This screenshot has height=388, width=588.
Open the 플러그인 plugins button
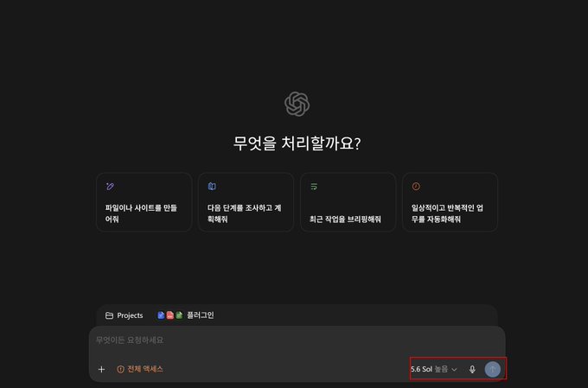[x=186, y=315]
